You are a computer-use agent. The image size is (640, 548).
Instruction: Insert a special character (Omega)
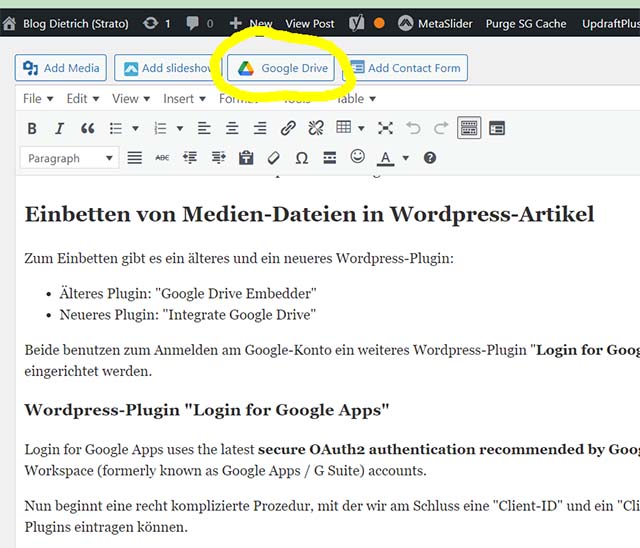302,158
